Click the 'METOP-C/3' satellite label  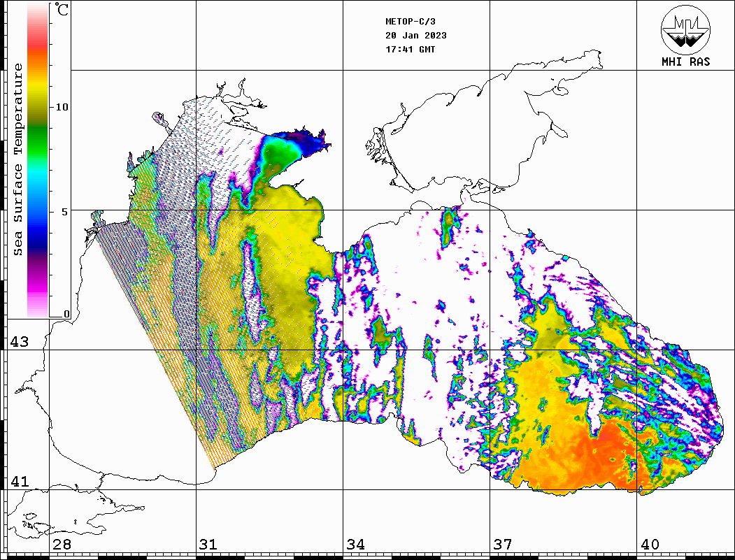point(410,22)
